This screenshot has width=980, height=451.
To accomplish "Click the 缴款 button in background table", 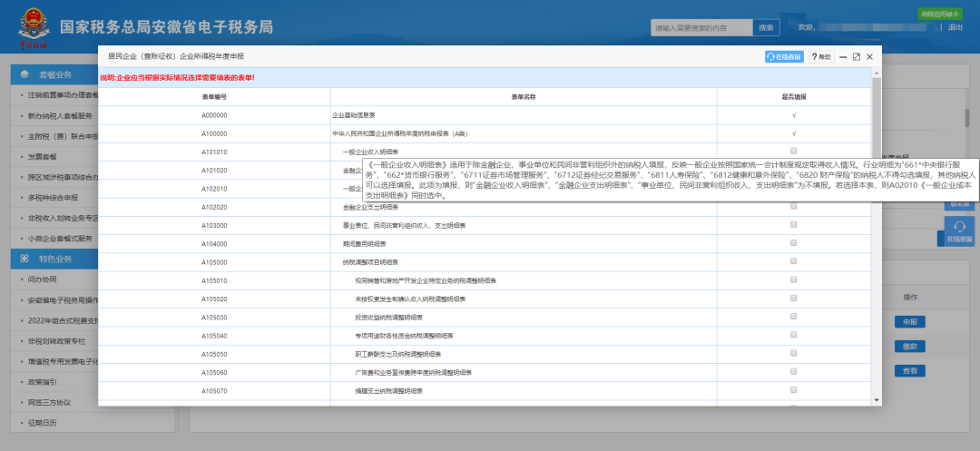I will coord(909,347).
